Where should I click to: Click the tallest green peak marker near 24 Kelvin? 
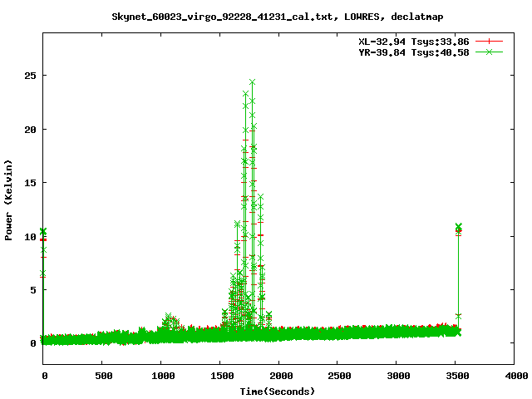point(252,82)
